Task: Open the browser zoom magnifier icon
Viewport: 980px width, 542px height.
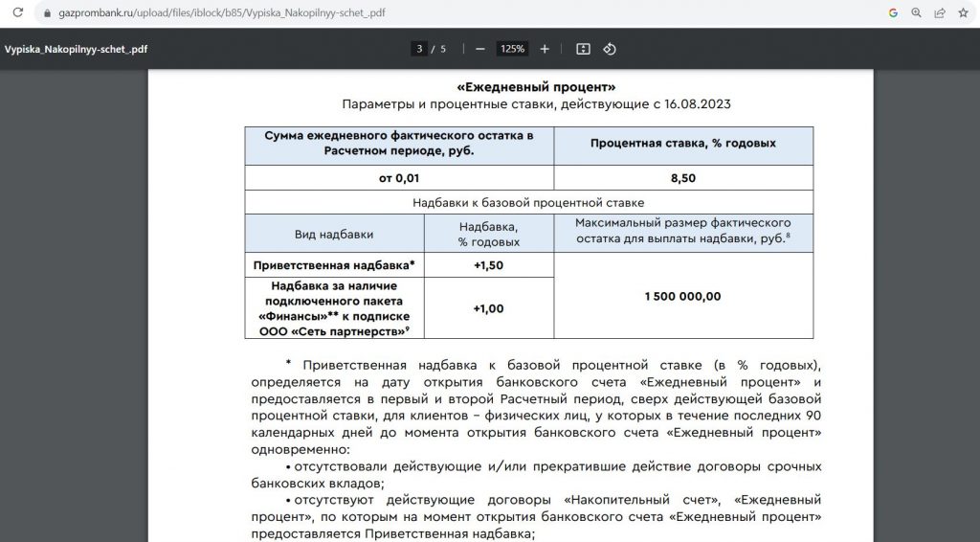Action: pyautogui.click(x=916, y=12)
